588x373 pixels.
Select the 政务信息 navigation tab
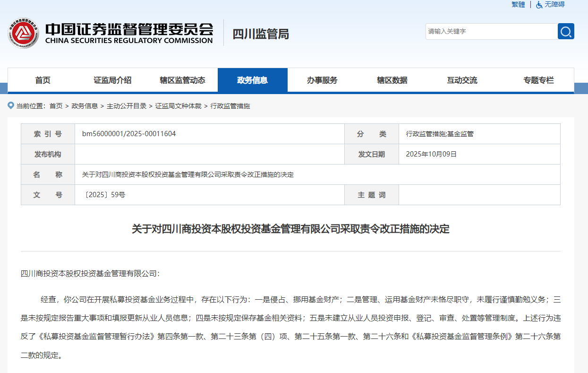pyautogui.click(x=252, y=80)
